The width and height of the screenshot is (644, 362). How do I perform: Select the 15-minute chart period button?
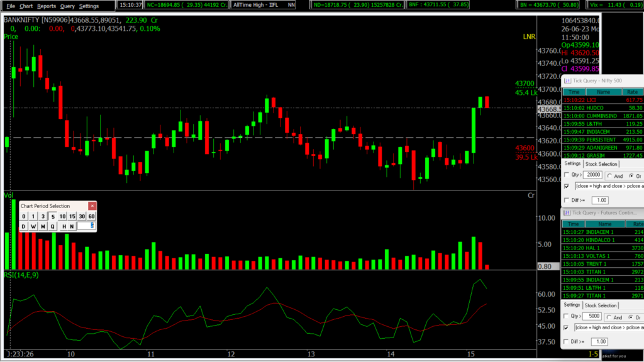point(72,216)
